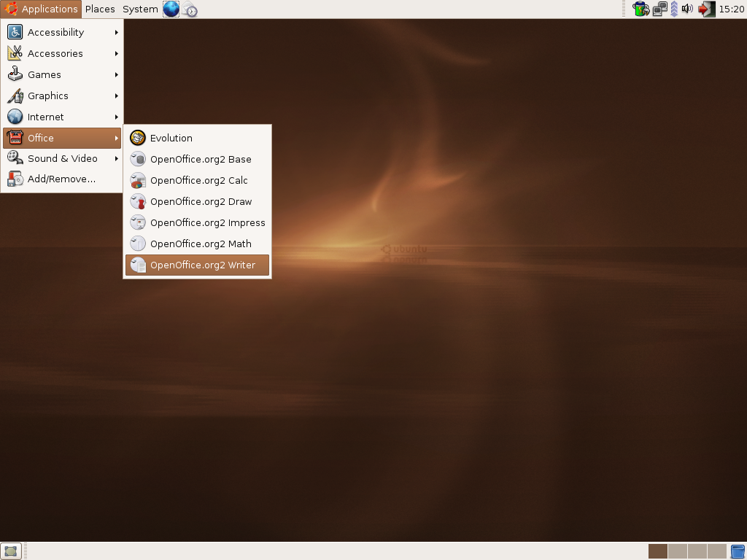Switch to the second workspace in switcher

pyautogui.click(x=678, y=551)
